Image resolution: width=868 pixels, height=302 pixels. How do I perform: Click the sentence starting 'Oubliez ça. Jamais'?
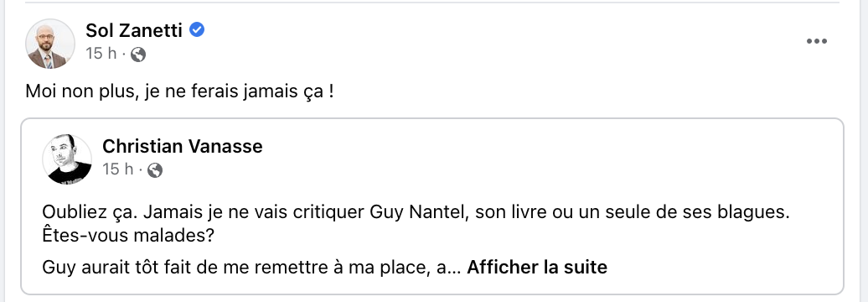(416, 213)
